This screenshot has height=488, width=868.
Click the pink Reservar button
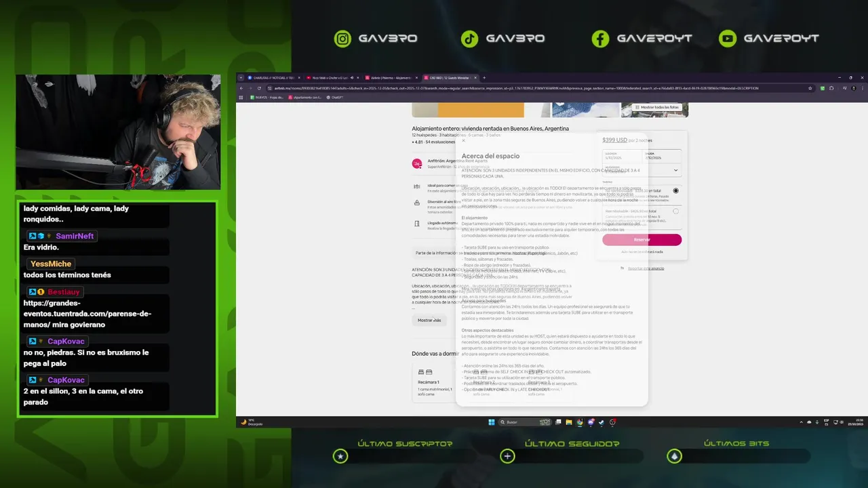[x=642, y=240]
